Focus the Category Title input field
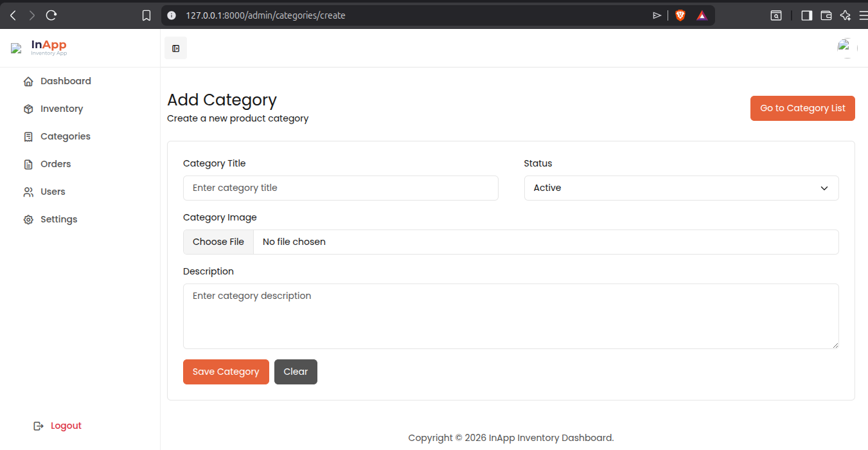 [341, 188]
